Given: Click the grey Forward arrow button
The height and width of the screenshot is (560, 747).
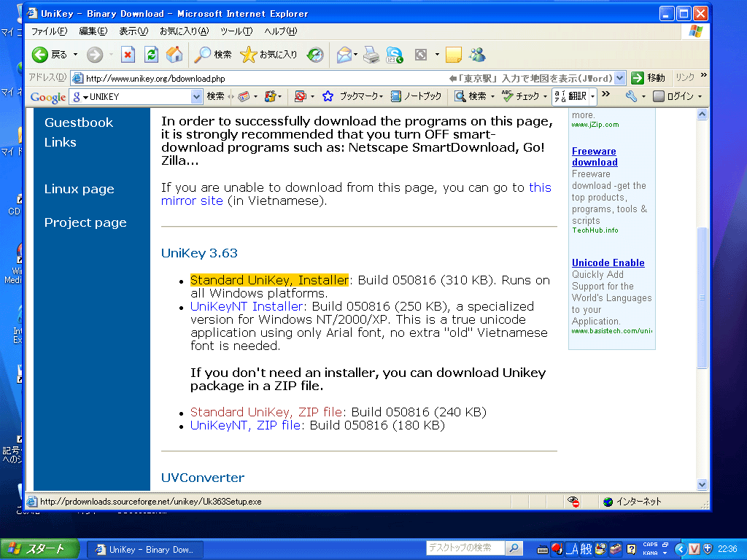Looking at the screenshot, I should (95, 55).
